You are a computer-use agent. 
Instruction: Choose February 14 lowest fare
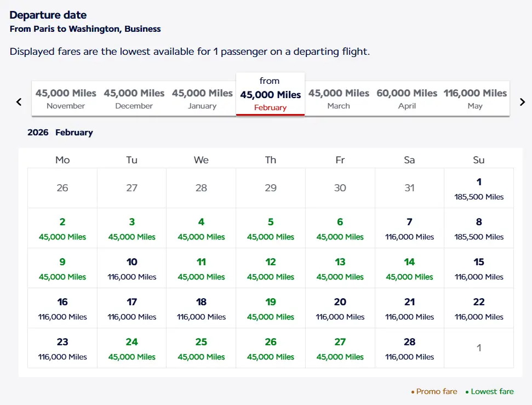[x=409, y=269]
